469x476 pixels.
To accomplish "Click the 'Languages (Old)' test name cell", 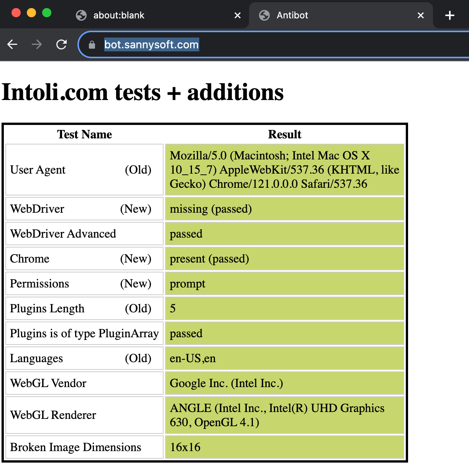I will (x=85, y=358).
